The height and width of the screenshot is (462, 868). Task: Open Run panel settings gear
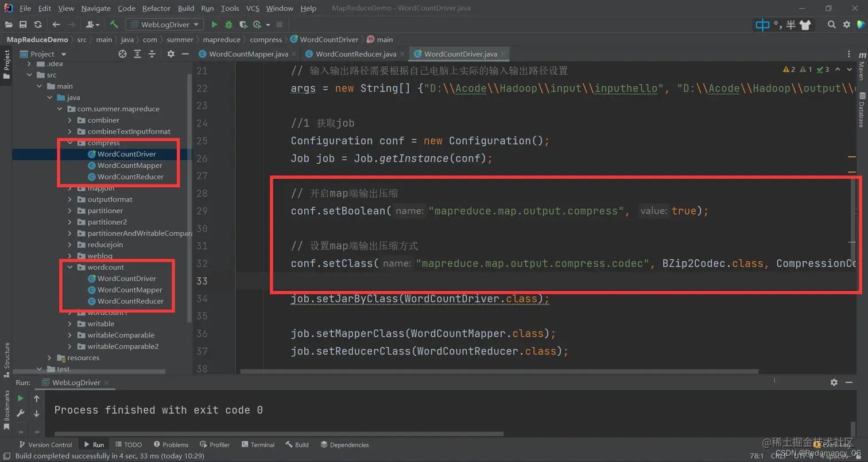(834, 382)
